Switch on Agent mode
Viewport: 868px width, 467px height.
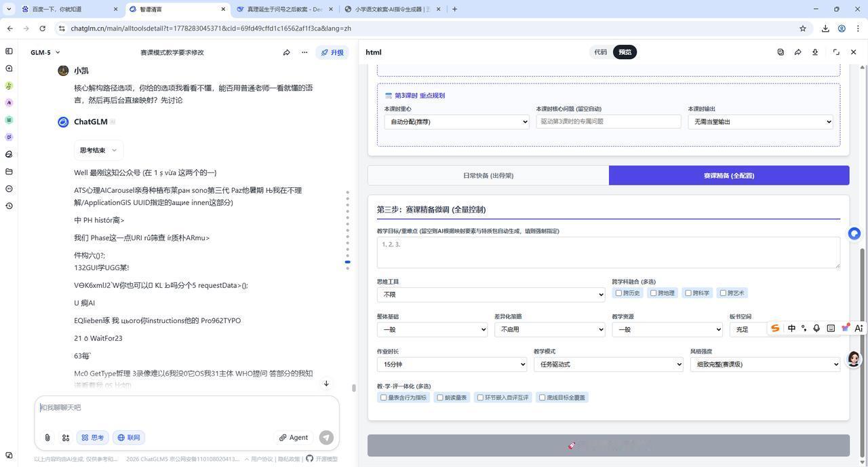pyautogui.click(x=294, y=438)
